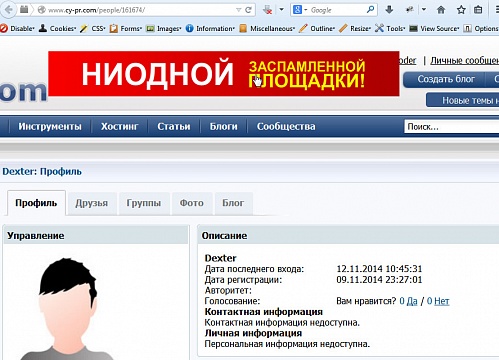Screen dimensions: 499x360
Task: Open Статьи navigation item
Action: pos(174,126)
